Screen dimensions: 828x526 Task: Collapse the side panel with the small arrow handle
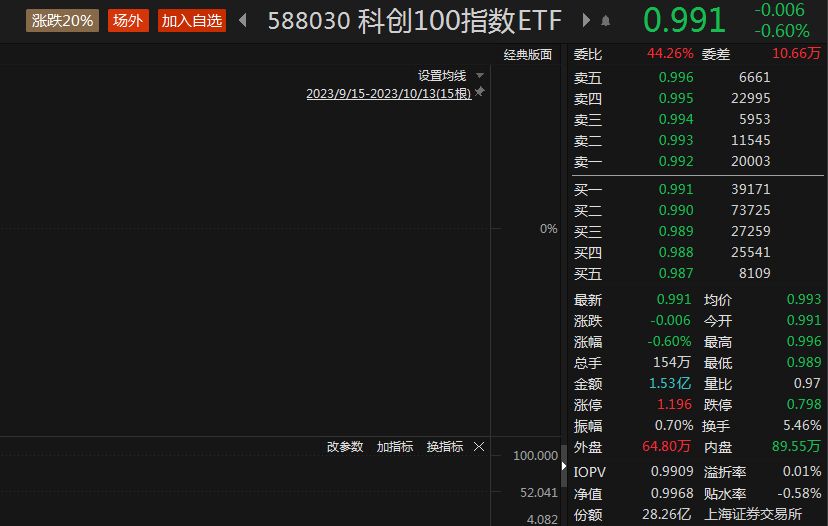click(x=563, y=466)
